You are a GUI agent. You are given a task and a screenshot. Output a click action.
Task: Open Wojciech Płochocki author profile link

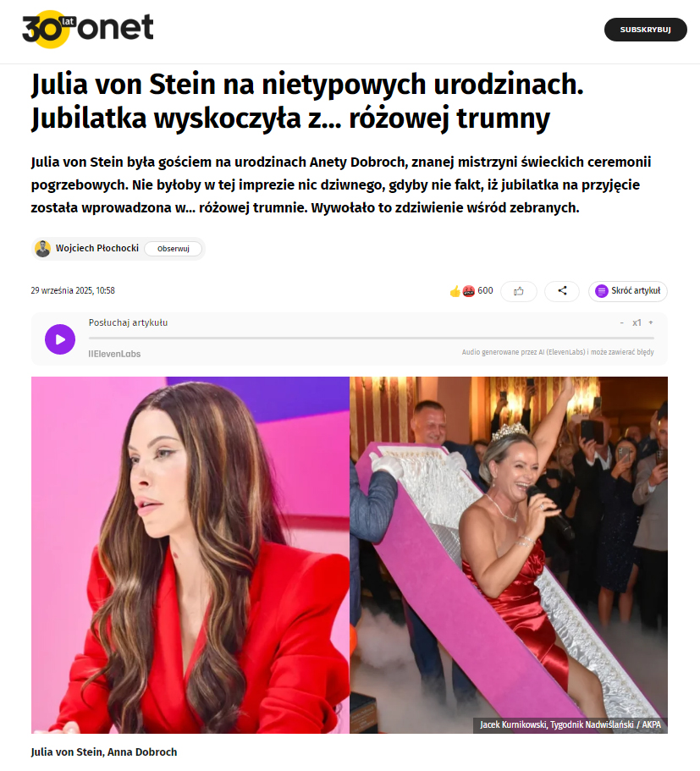point(96,248)
